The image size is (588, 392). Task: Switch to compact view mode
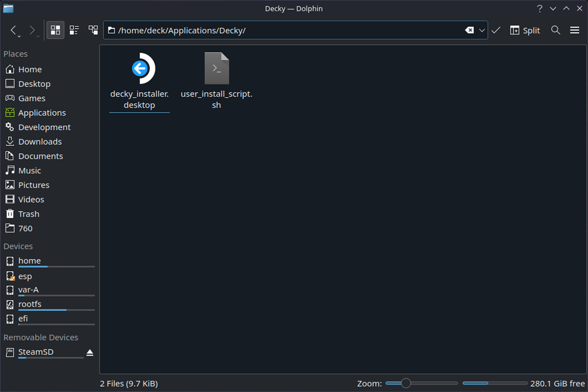coord(74,30)
